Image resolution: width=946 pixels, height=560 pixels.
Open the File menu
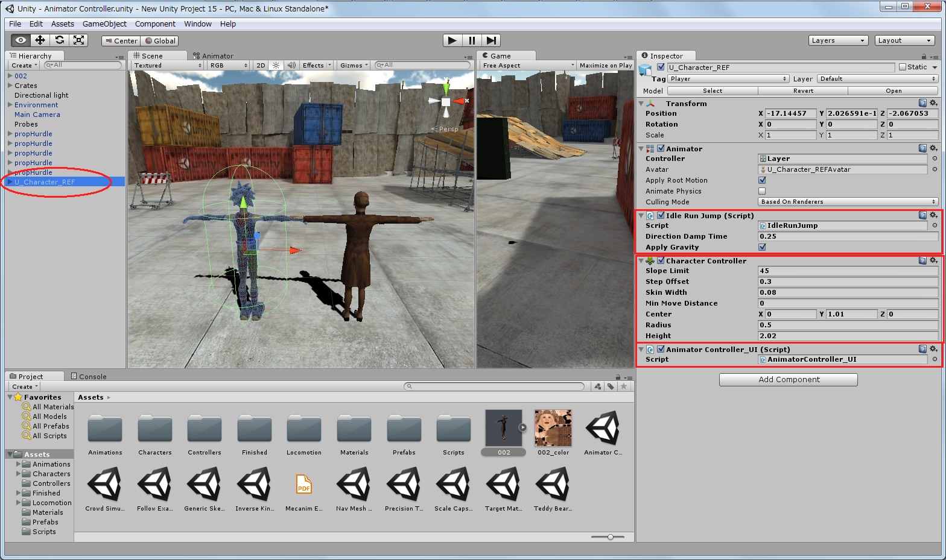tap(15, 24)
